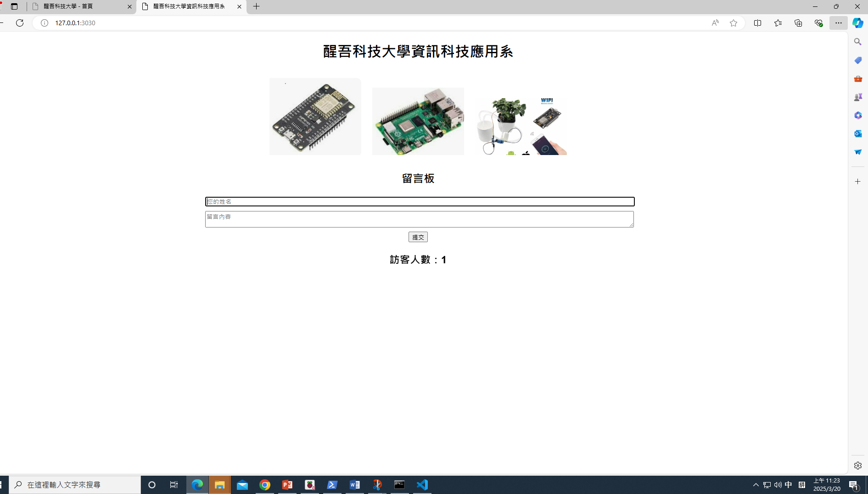The width and height of the screenshot is (868, 494).
Task: Open the Copilot sidebar icon
Action: pos(857,23)
